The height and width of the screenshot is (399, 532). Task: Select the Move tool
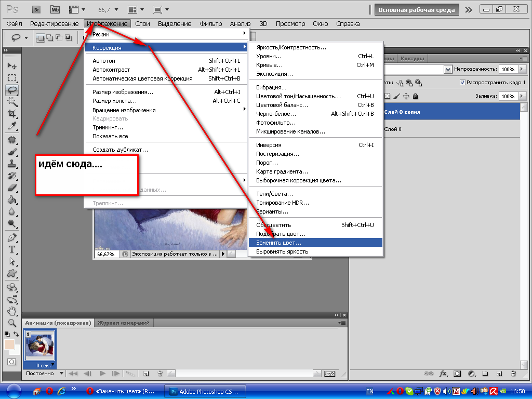tap(12, 65)
